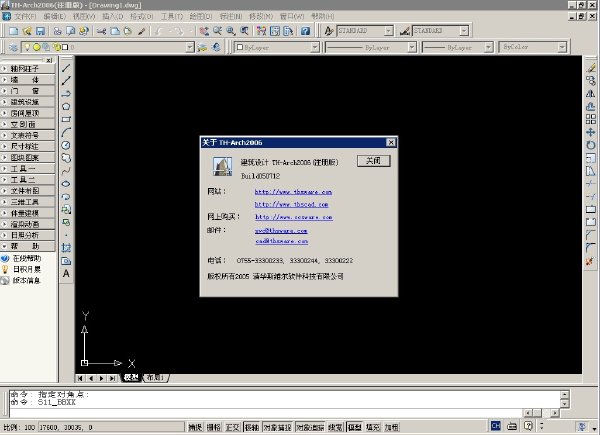The height and width of the screenshot is (435, 600).
Task: Click the Match Properties brush icon
Action: (142, 31)
